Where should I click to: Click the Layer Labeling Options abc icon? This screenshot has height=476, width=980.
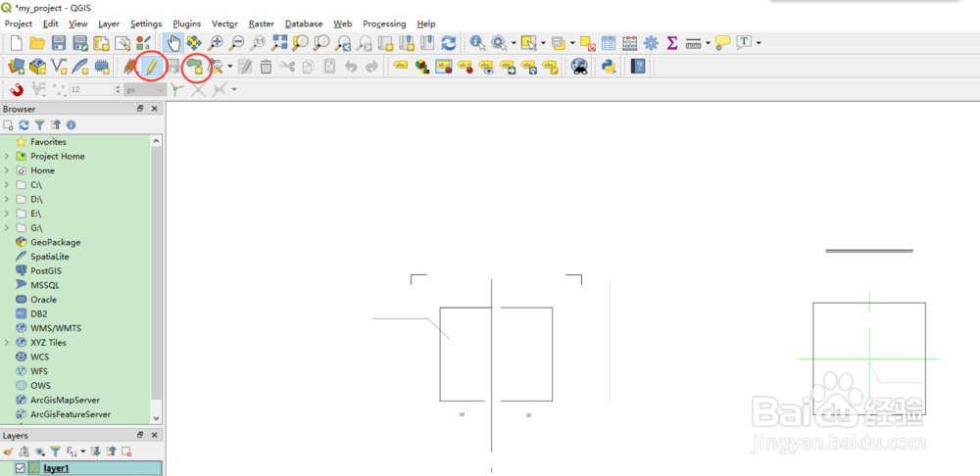[401, 65]
